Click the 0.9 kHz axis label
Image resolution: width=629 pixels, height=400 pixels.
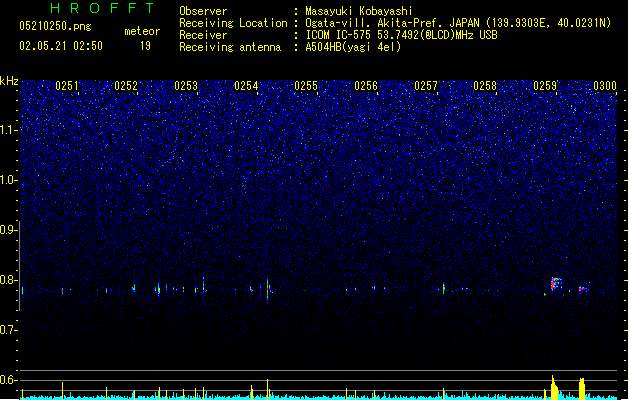(x=9, y=230)
